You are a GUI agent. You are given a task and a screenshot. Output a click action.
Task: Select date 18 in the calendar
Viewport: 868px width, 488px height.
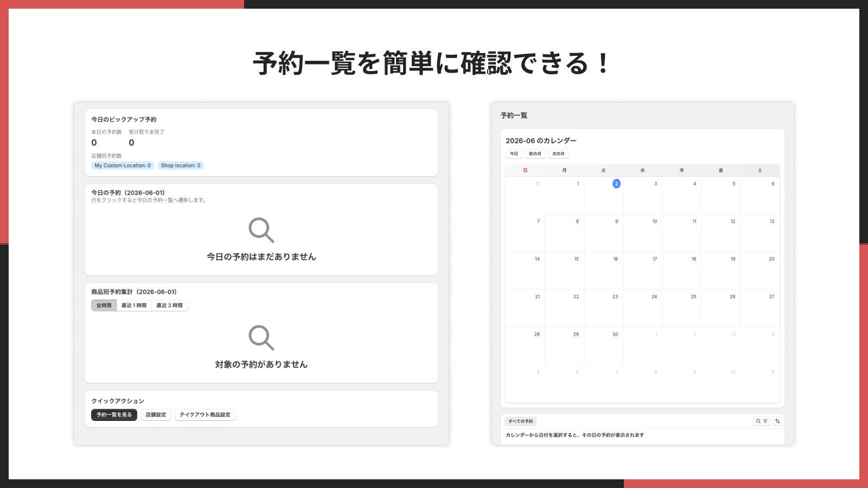682,271
